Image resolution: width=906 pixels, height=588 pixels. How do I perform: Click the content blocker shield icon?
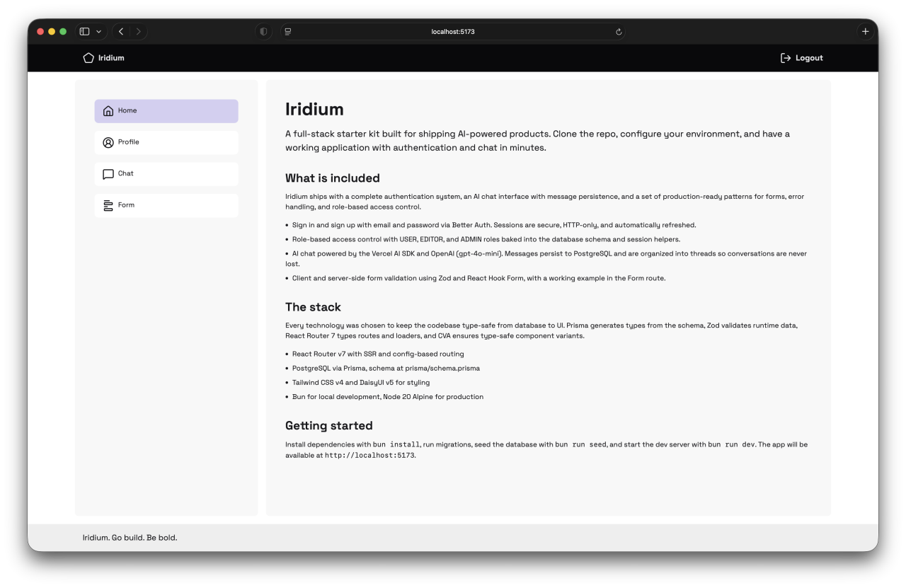(x=263, y=31)
